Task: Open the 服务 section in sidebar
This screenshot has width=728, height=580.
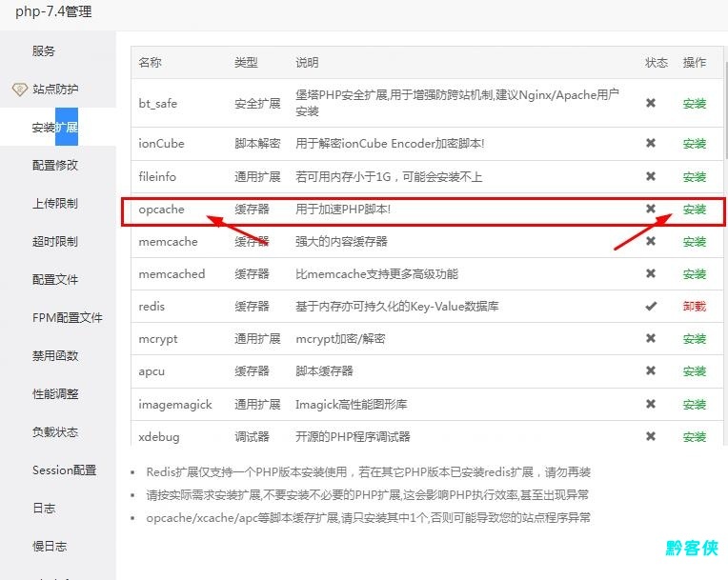Action: coord(44,50)
